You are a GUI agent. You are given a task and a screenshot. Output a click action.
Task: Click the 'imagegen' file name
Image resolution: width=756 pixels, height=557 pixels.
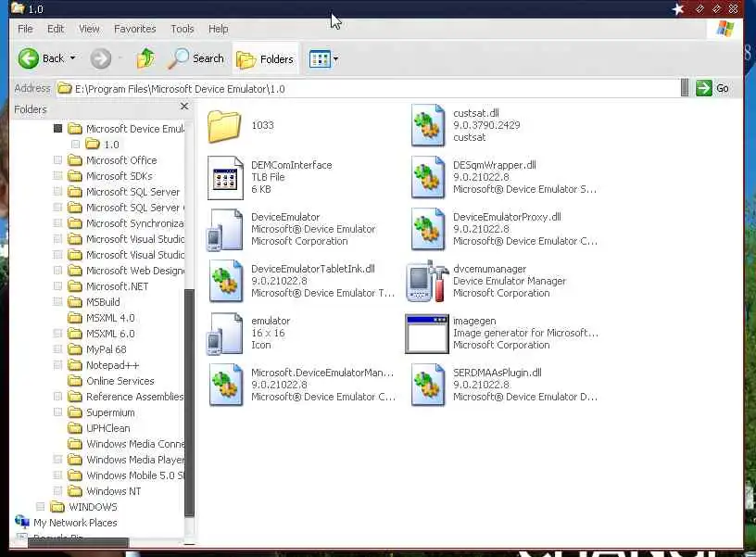(x=474, y=321)
